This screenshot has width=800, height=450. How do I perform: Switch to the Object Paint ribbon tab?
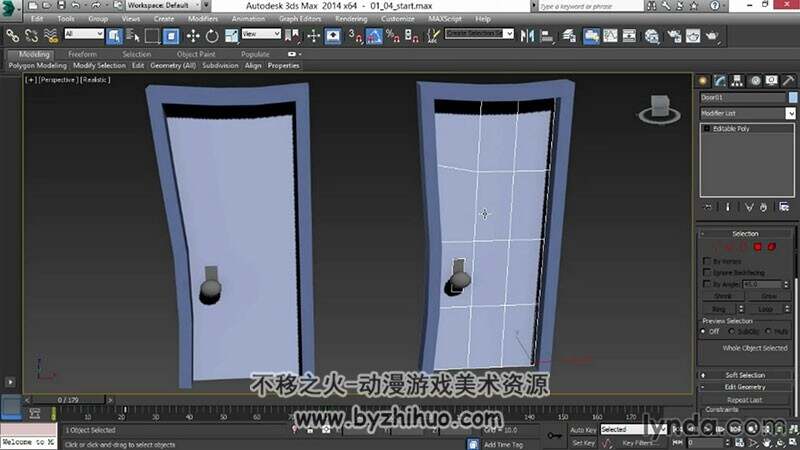point(196,54)
